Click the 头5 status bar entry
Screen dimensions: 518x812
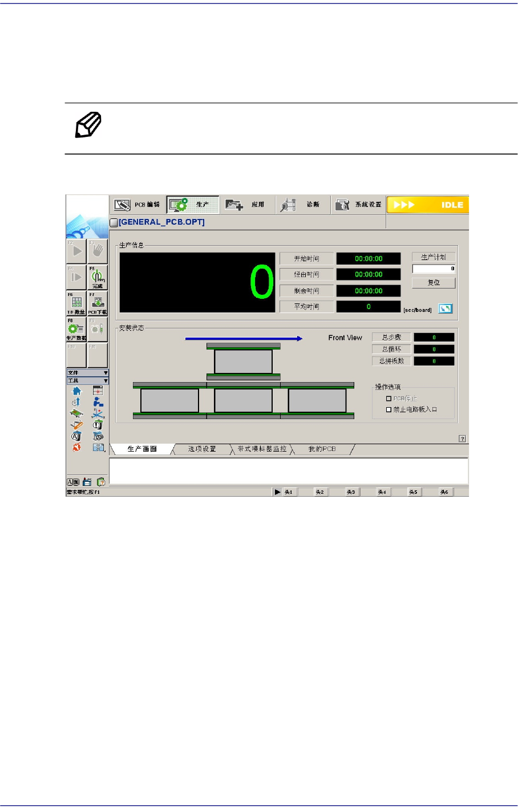(x=413, y=492)
